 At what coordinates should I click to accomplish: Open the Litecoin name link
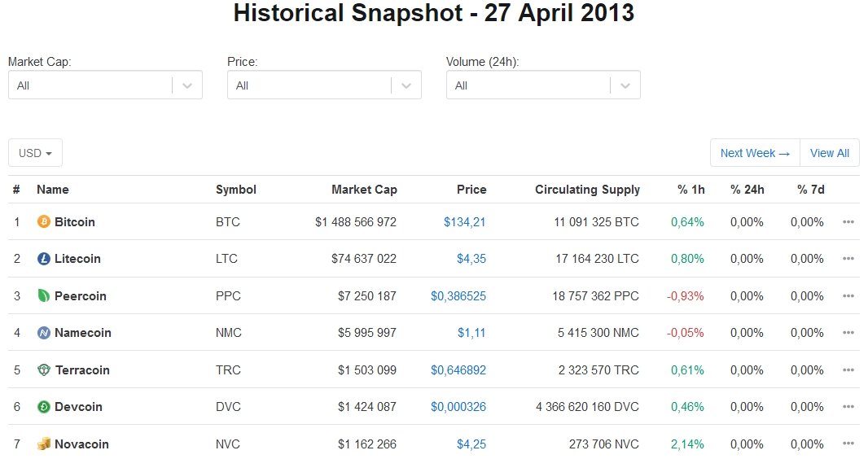coord(77,258)
